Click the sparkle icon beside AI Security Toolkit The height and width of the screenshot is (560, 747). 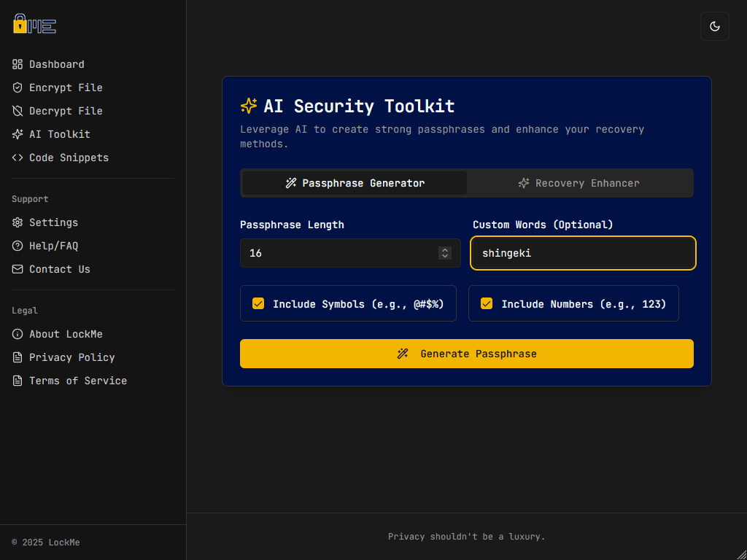pyautogui.click(x=249, y=106)
